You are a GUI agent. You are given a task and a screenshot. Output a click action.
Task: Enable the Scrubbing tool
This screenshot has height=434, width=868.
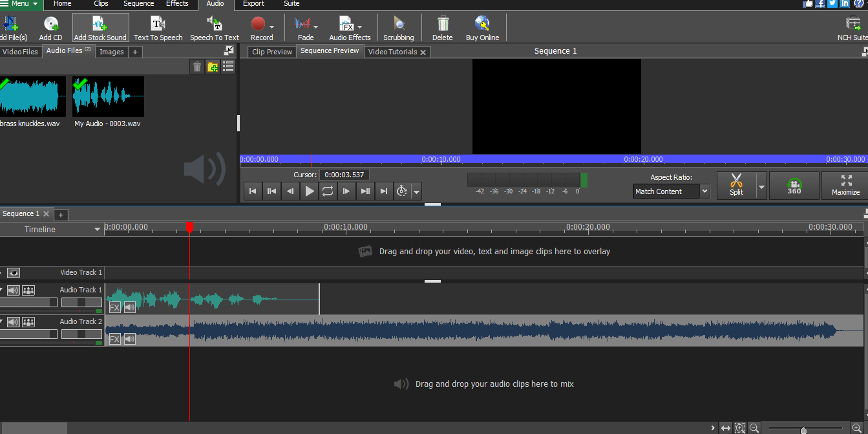[x=398, y=28]
